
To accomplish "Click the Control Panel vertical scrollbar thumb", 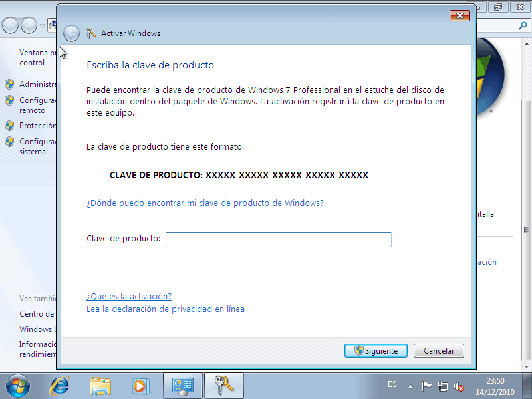I will click(526, 230).
